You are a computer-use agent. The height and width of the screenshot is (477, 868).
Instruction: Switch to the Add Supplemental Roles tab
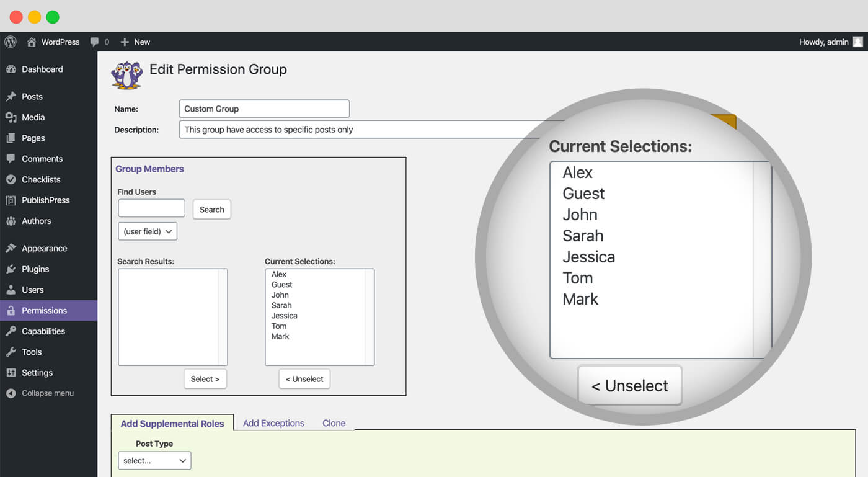click(172, 423)
